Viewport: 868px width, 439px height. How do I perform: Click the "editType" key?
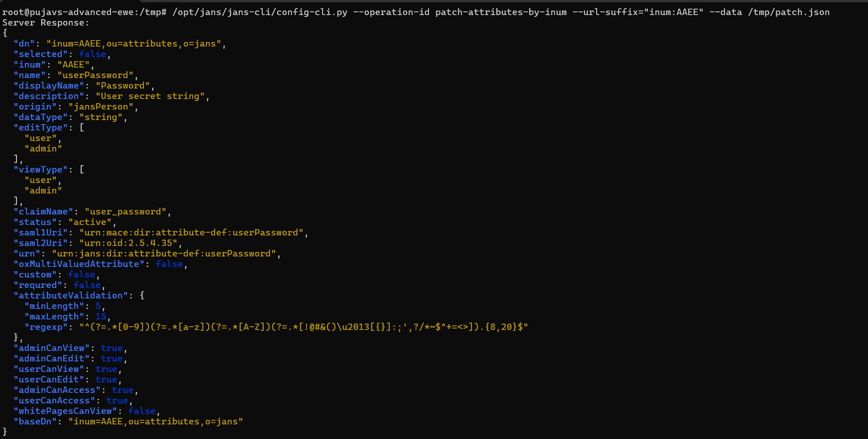click(40, 128)
